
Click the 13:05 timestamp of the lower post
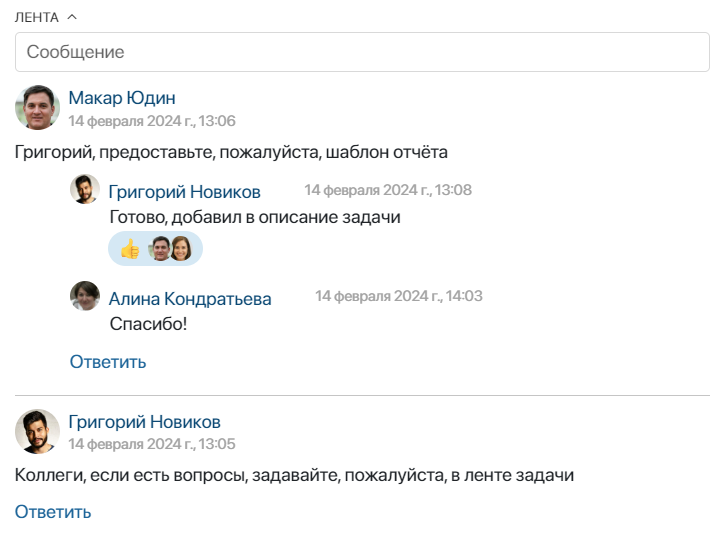pos(152,444)
